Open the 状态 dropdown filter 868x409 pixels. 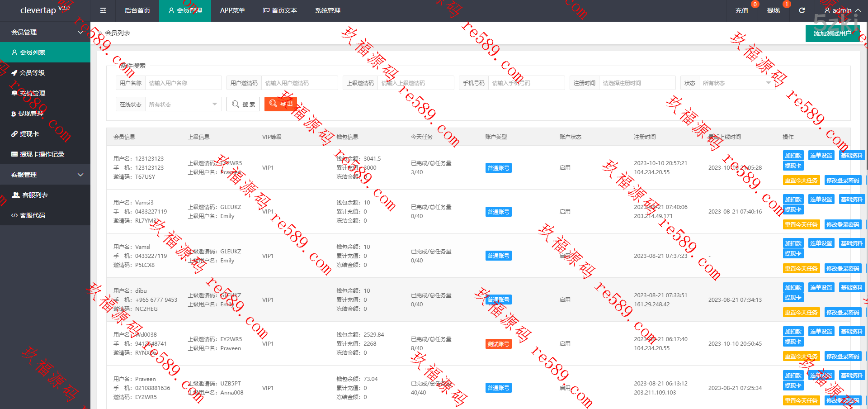(736, 83)
